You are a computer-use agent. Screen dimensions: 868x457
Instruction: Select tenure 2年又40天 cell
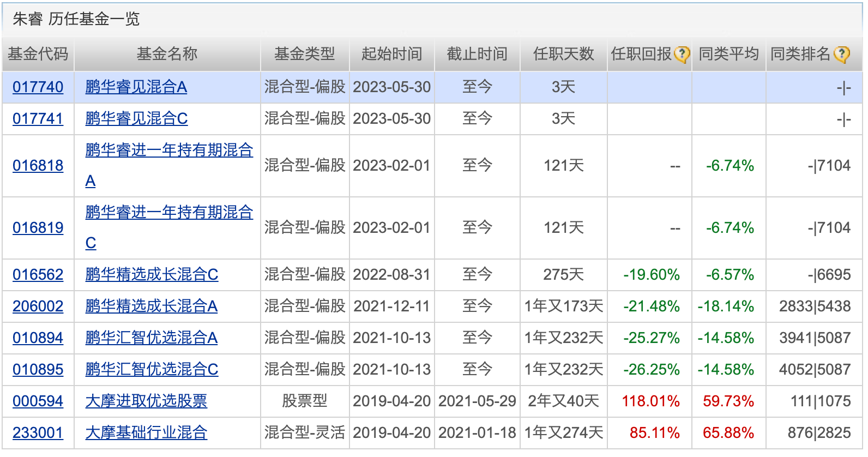[564, 401]
